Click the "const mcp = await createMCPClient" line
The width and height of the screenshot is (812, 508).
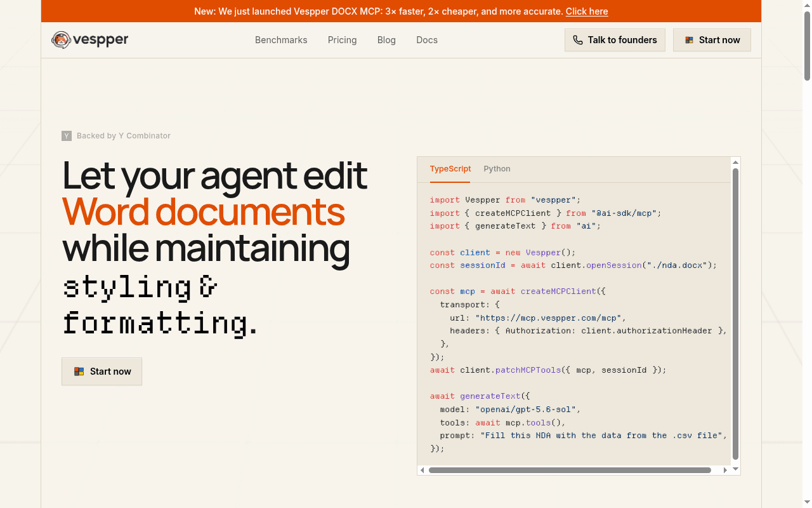tap(518, 291)
